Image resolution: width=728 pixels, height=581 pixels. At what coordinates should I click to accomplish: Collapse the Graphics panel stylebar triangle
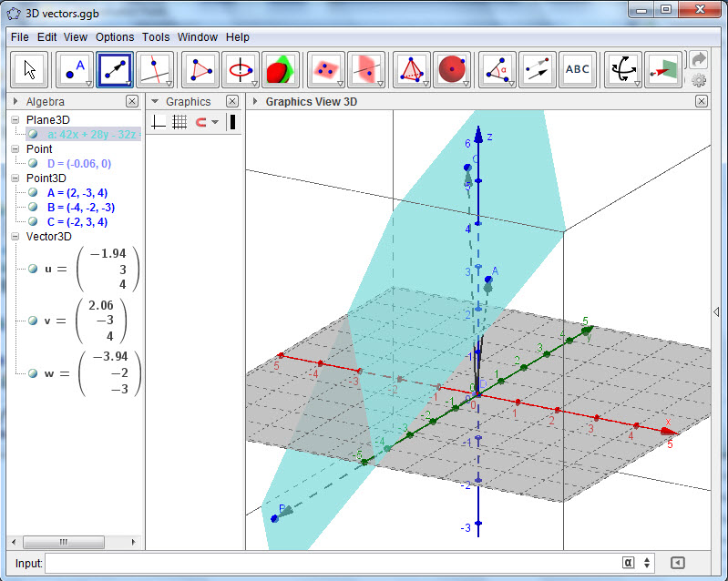(x=155, y=101)
